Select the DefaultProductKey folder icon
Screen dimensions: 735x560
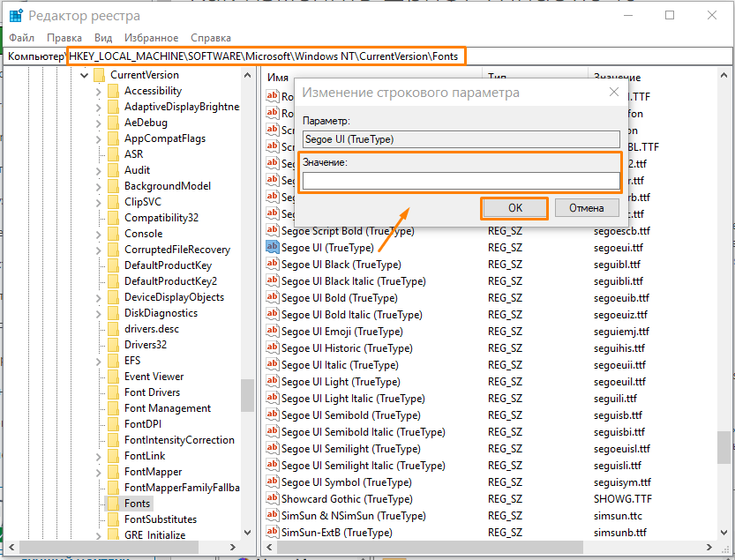pyautogui.click(x=113, y=265)
